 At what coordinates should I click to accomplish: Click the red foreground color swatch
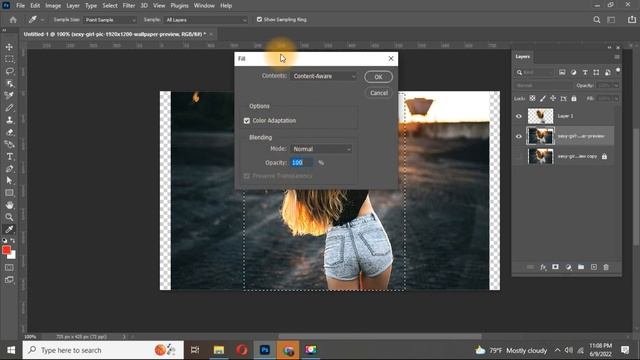[6, 250]
